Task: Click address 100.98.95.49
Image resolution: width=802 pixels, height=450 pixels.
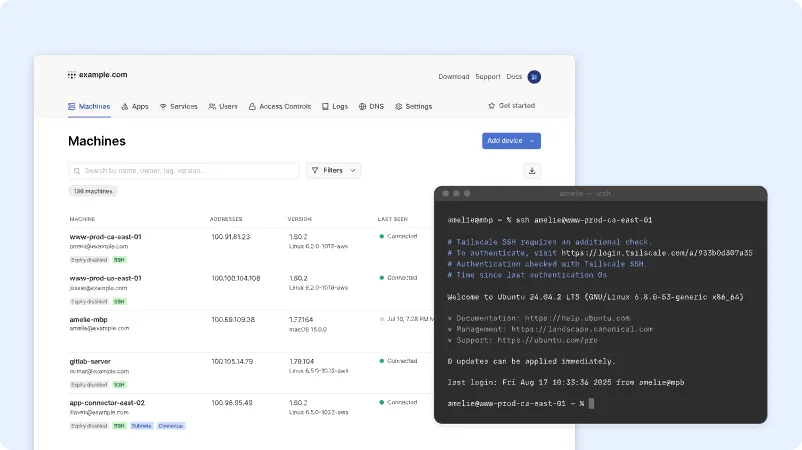Action: pos(232,403)
